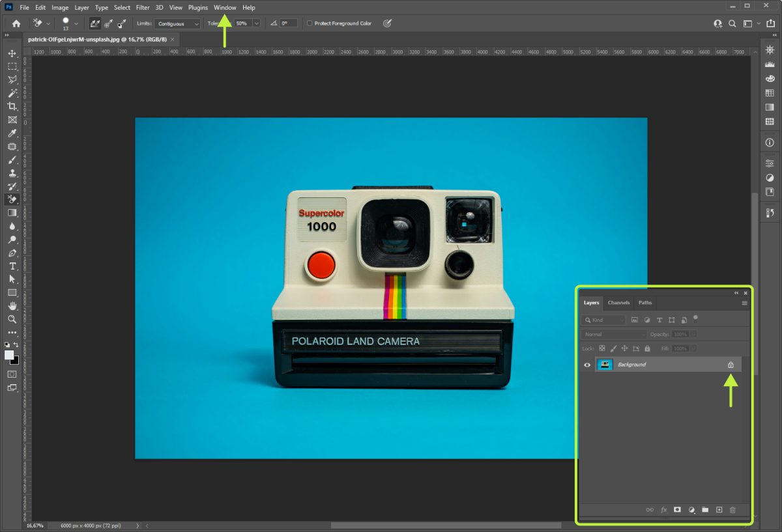Toggle lock transparent pixels
782x532 pixels.
pyautogui.click(x=602, y=348)
